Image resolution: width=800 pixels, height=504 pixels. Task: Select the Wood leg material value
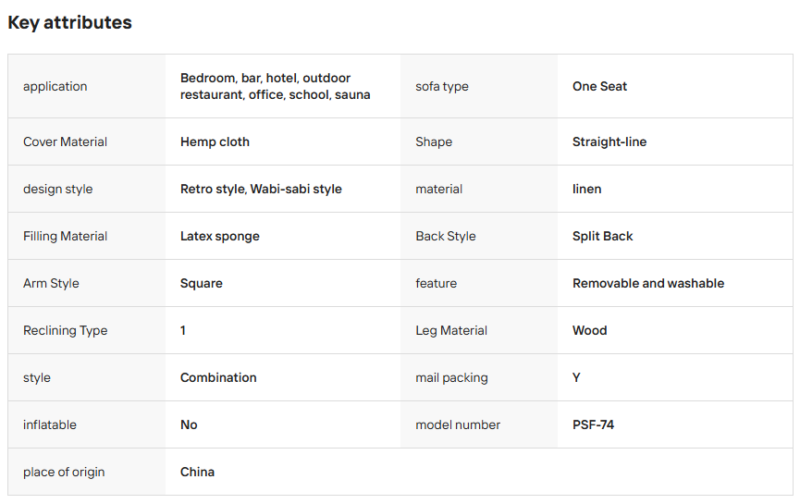point(590,331)
